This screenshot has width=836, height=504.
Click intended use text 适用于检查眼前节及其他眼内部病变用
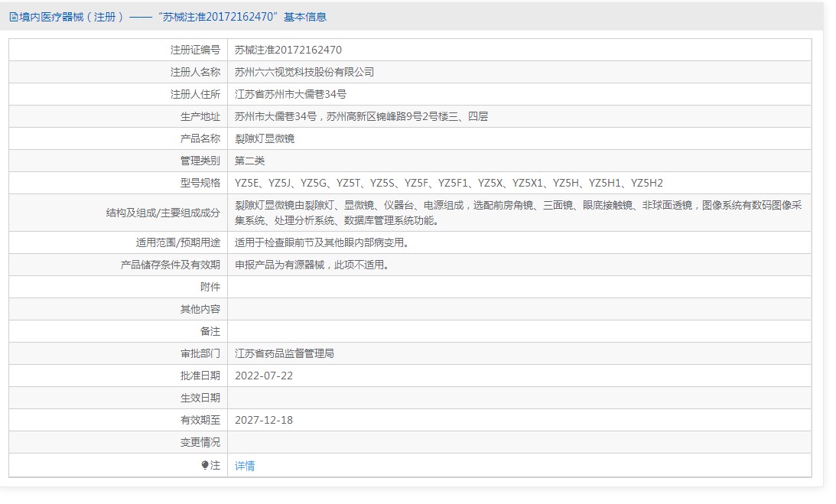(x=322, y=242)
